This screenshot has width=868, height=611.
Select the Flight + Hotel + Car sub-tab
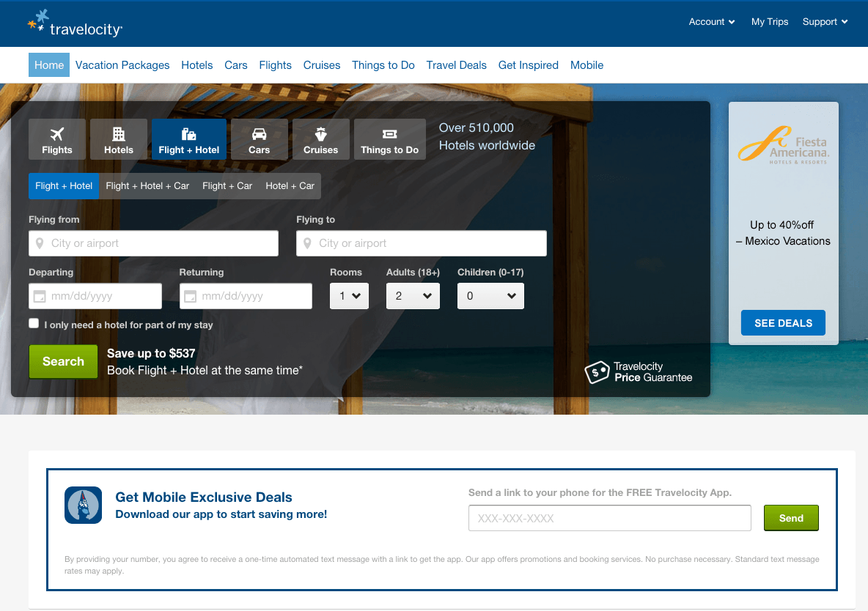point(147,186)
